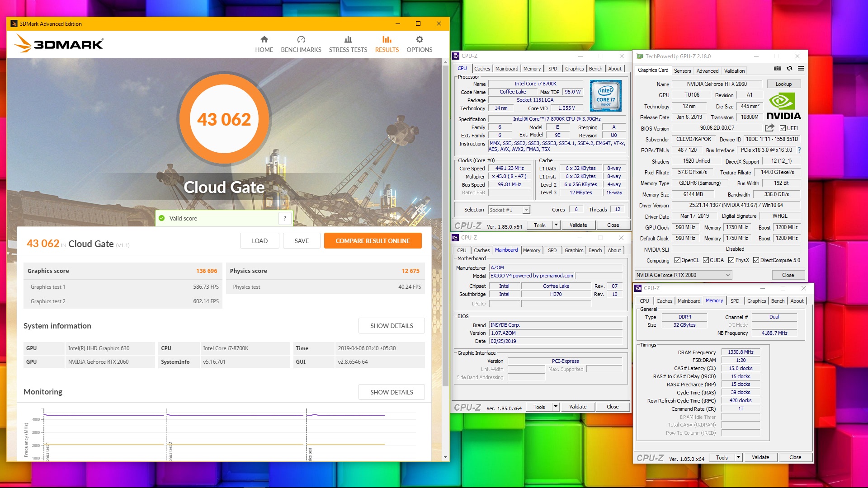Go to the HOME section in 3DMark
Image resolution: width=868 pixels, height=488 pixels.
(264, 44)
